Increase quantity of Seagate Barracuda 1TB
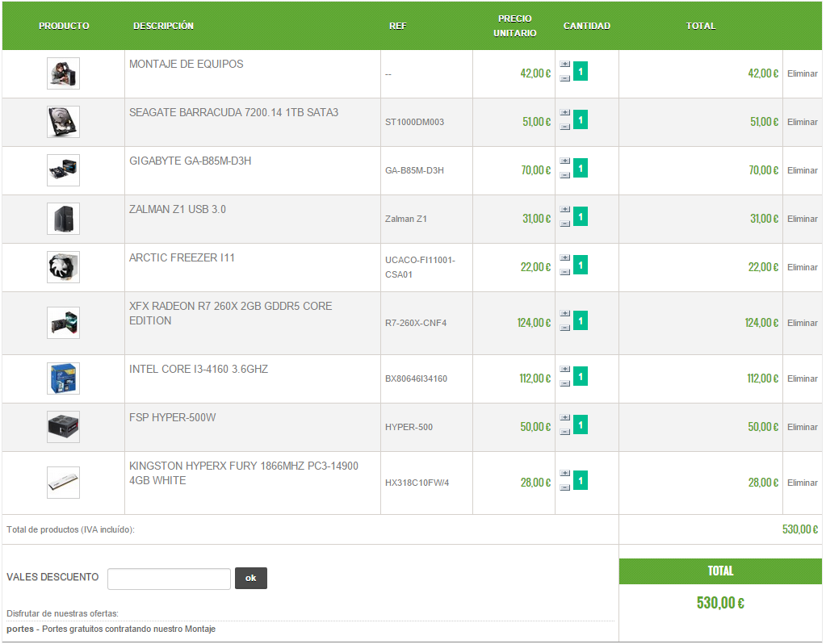The height and width of the screenshot is (644, 826). click(x=564, y=113)
